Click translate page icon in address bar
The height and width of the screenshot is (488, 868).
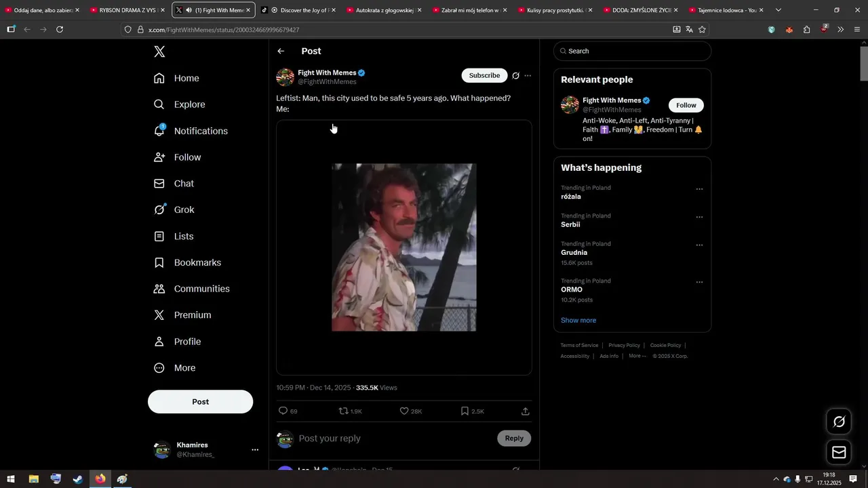point(689,30)
